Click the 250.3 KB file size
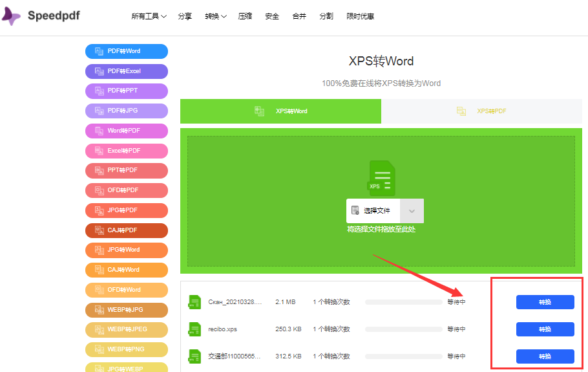 [288, 329]
